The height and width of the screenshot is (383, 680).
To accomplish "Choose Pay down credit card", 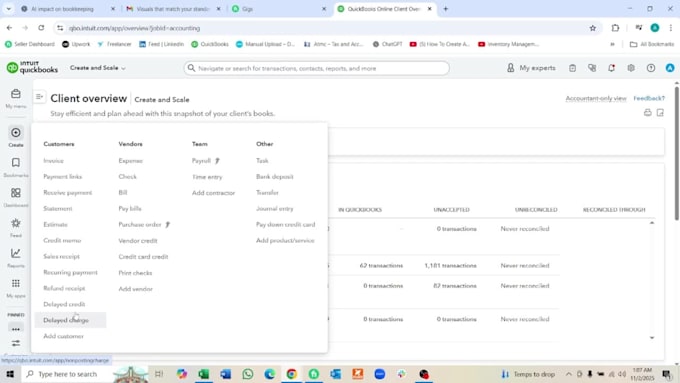I will point(285,225).
